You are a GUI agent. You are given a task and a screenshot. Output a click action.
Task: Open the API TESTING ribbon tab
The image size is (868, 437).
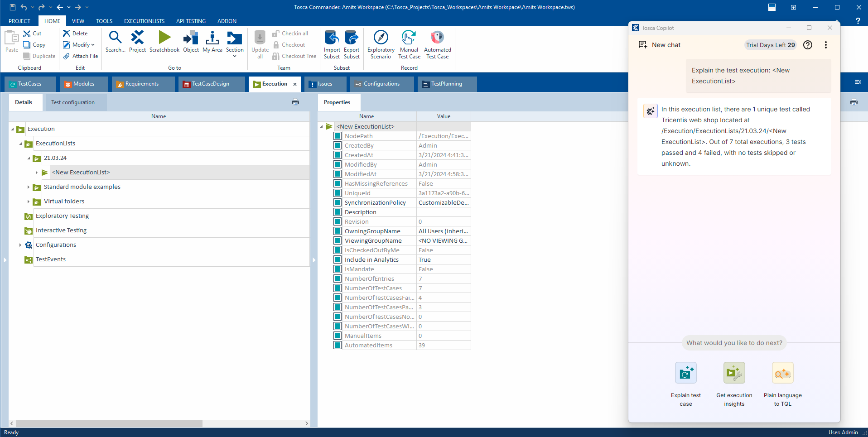(x=191, y=21)
